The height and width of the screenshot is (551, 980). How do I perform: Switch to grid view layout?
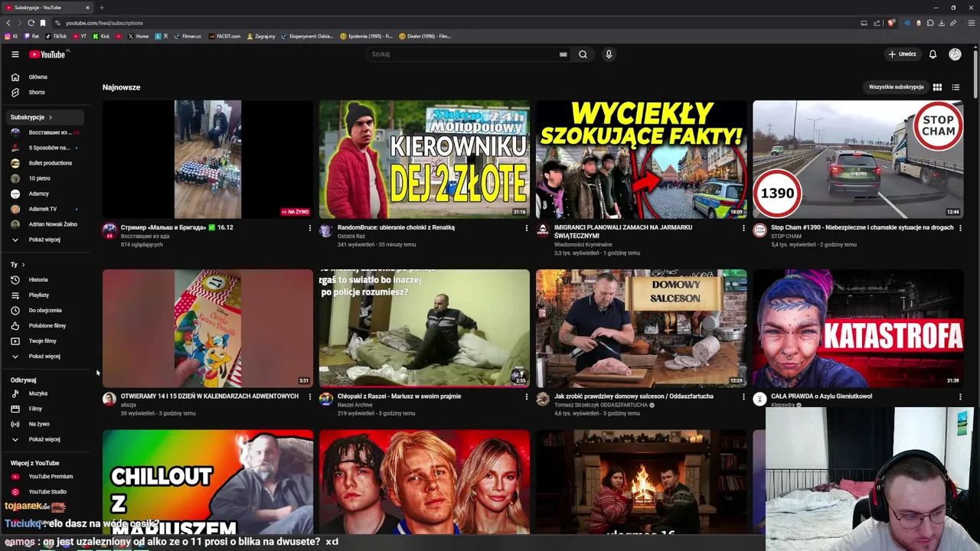(x=937, y=87)
